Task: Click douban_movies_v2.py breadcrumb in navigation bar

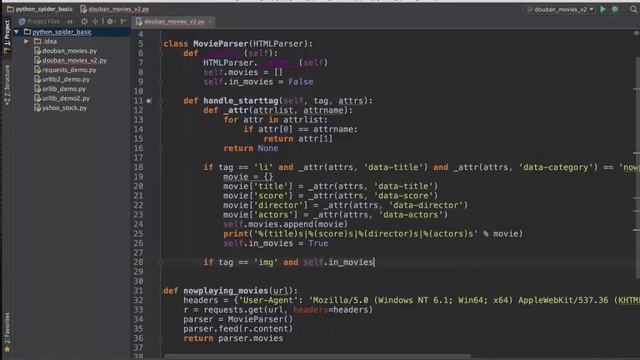Action: click(x=115, y=9)
